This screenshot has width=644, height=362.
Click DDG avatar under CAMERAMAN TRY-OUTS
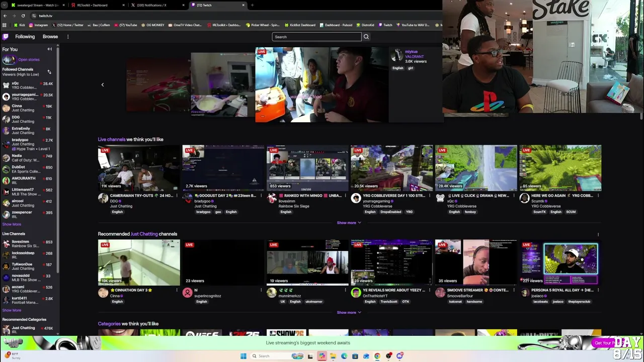click(x=103, y=199)
